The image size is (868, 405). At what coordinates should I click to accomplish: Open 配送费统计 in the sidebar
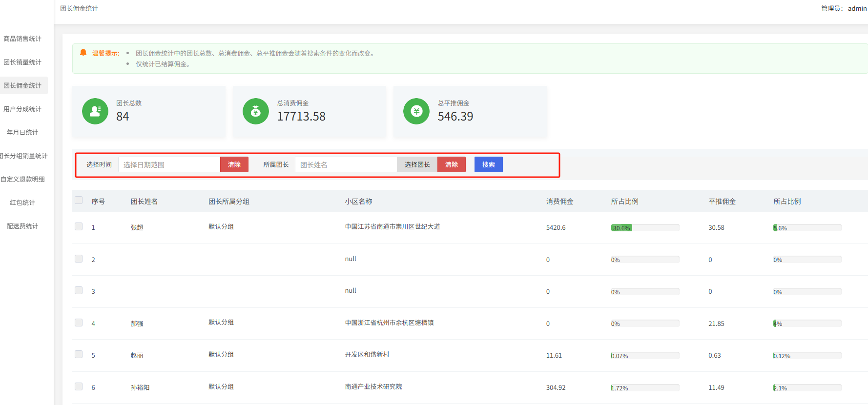[x=22, y=226]
